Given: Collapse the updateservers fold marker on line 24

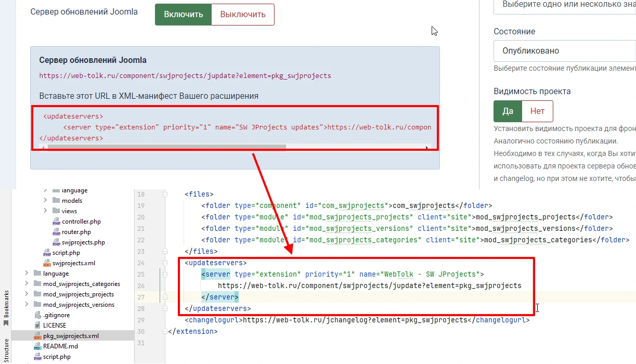Looking at the screenshot, I should tap(165, 263).
